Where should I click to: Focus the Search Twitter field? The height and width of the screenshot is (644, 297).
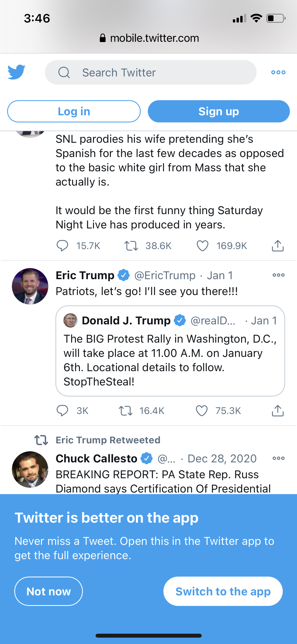150,72
